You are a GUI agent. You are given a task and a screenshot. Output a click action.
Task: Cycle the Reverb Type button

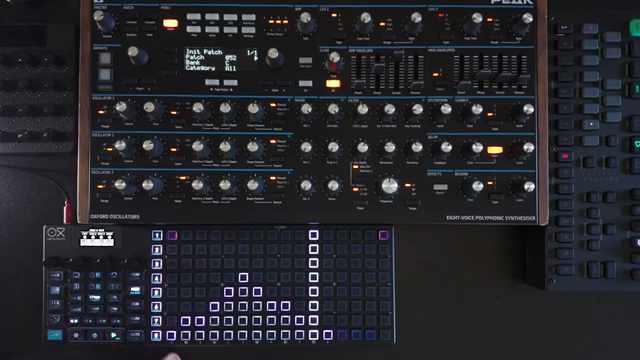pos(495,196)
